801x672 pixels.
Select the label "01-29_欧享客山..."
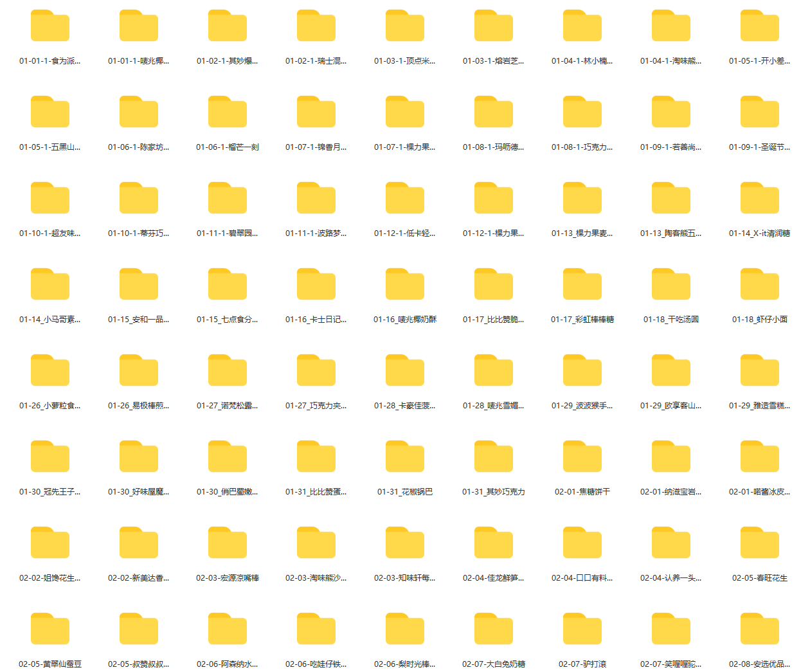(671, 406)
